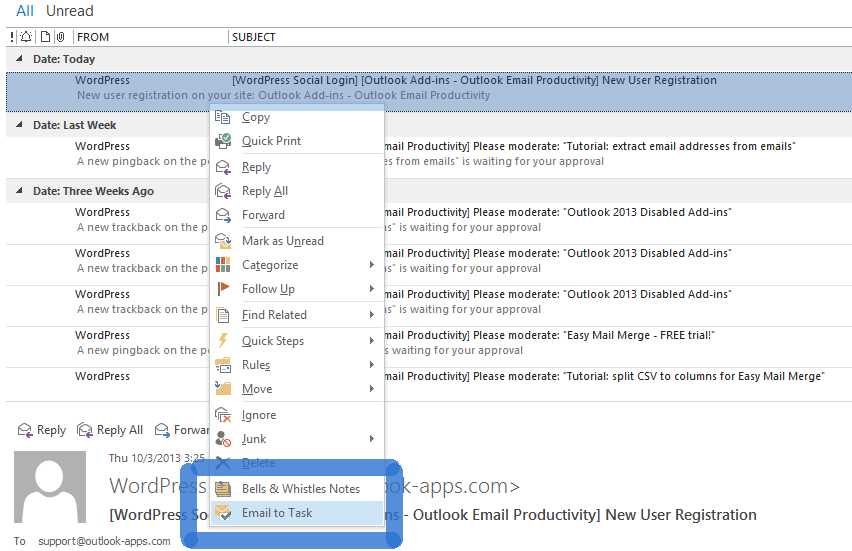The image size is (852, 551).
Task: Click the Ignore conversation icon
Action: tap(223, 415)
